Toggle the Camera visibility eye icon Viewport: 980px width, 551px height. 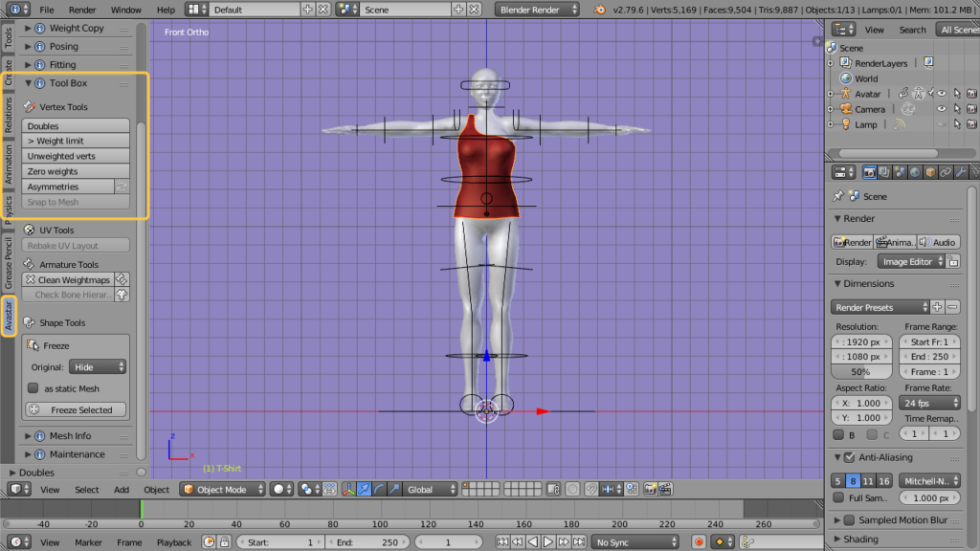point(942,108)
